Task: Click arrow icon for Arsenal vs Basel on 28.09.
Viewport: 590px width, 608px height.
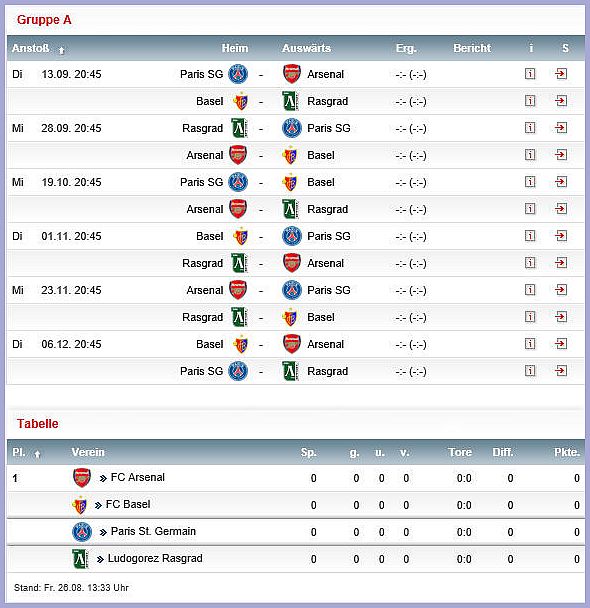Action: 561,155
